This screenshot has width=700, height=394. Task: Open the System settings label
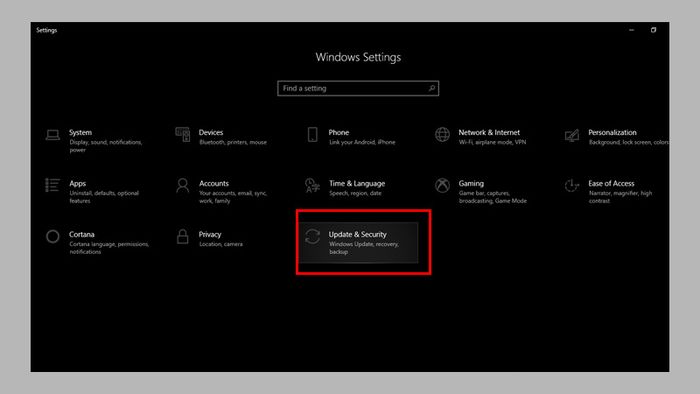[x=80, y=133]
